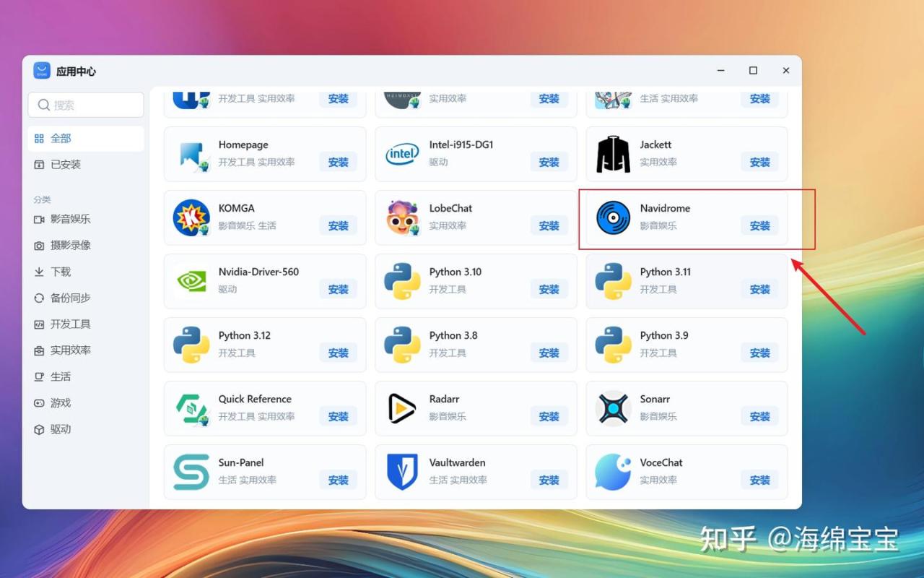Click the Intel-i915-DG1 logo icon
Screen dimensions: 924x578
(x=402, y=154)
